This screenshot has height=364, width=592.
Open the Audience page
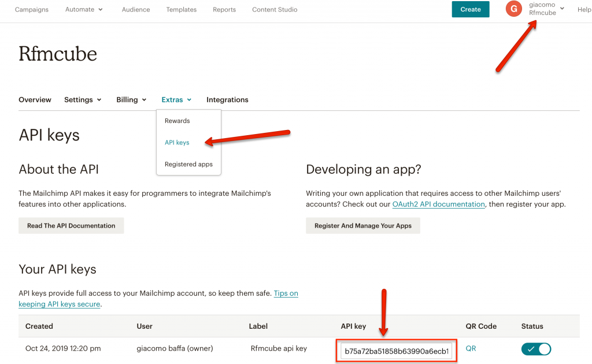(136, 9)
